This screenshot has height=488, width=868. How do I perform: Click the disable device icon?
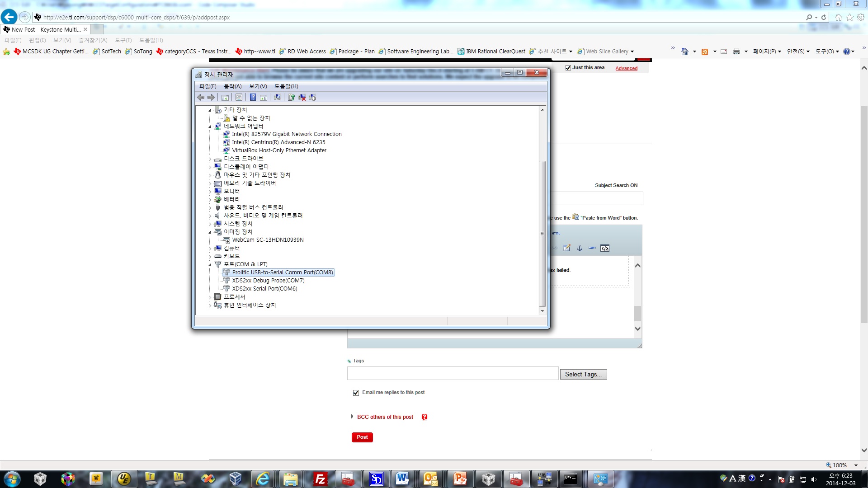point(312,97)
